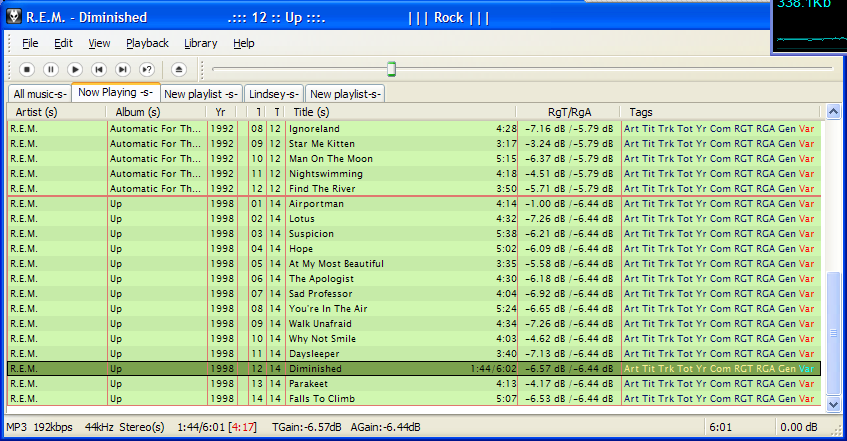Select the track The Apologist
The width and height of the screenshot is (847, 441).
(414, 279)
